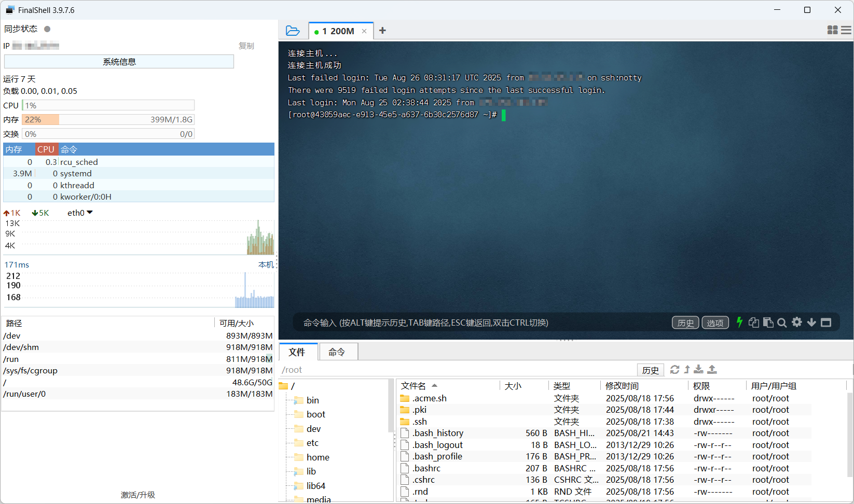Click the 内存 usage bar

108,119
